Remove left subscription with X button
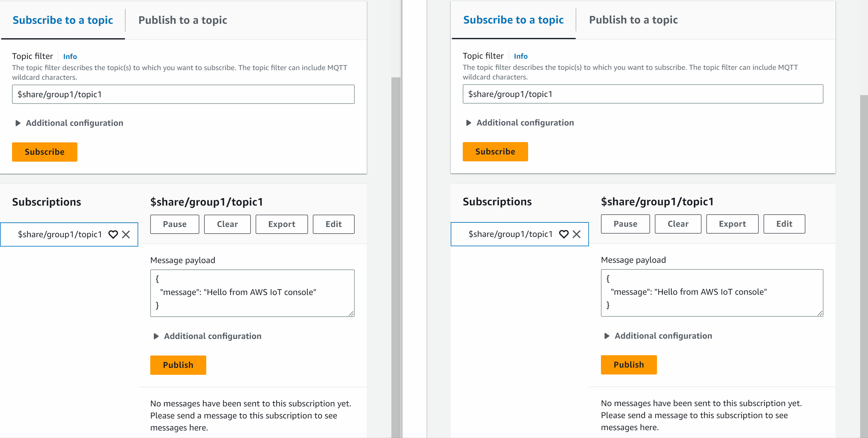The image size is (868, 438). (x=127, y=234)
